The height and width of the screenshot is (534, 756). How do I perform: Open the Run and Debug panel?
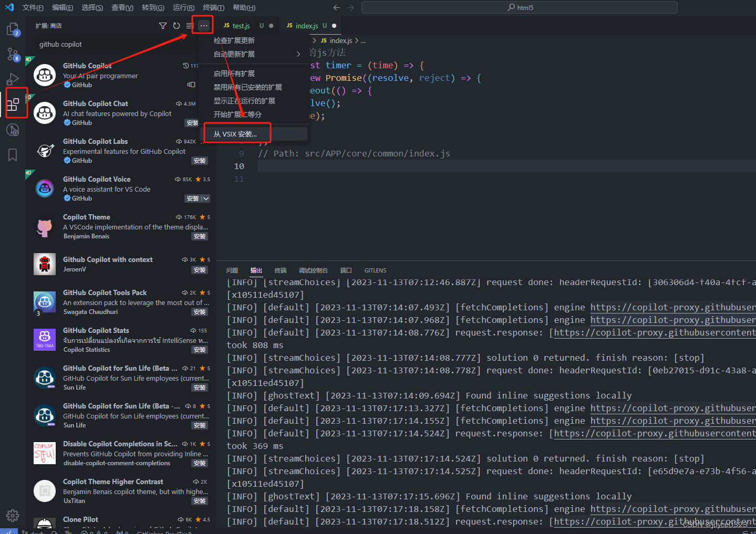pos(13,79)
